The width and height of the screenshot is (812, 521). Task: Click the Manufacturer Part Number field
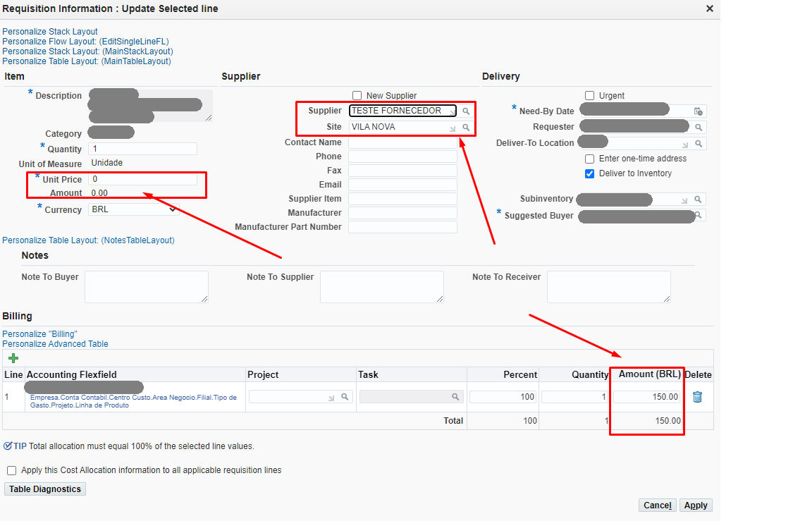coord(402,227)
